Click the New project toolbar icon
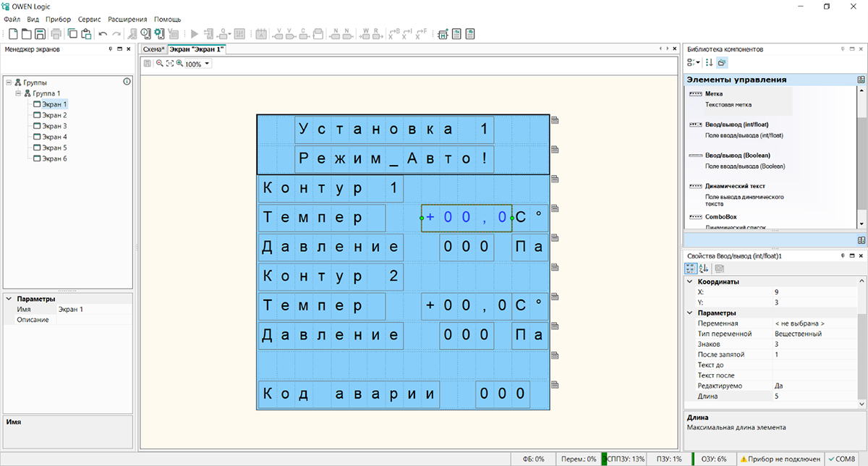This screenshot has height=466, width=868. click(x=12, y=33)
